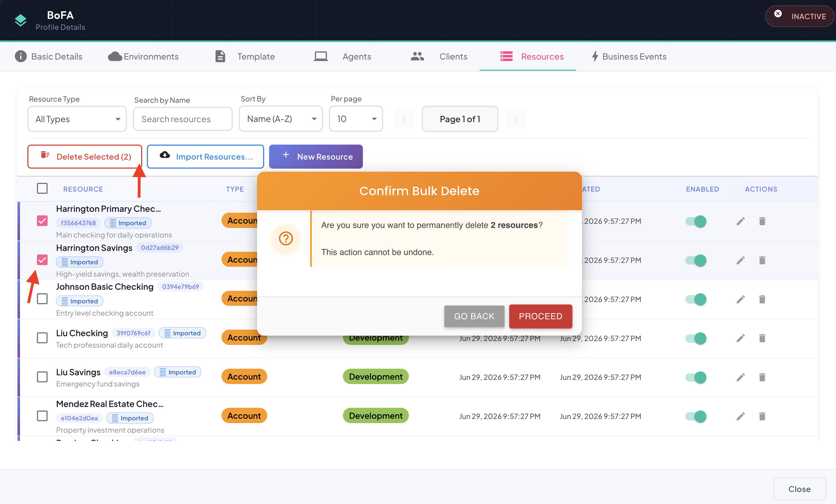Click the RESOURCE column header
The image size is (836, 504).
(83, 189)
